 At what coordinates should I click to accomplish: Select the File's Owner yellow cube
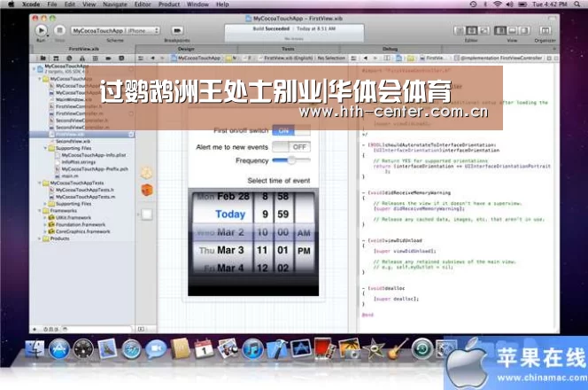point(147,173)
